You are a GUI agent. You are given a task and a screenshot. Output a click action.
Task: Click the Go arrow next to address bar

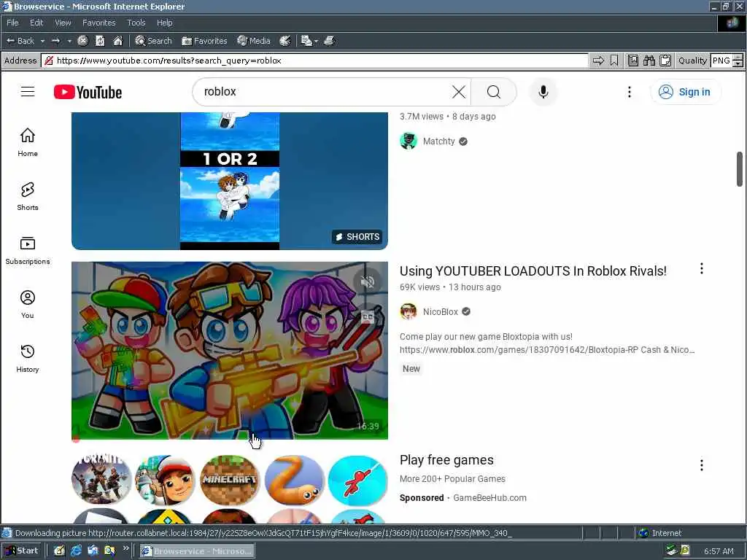tap(598, 61)
